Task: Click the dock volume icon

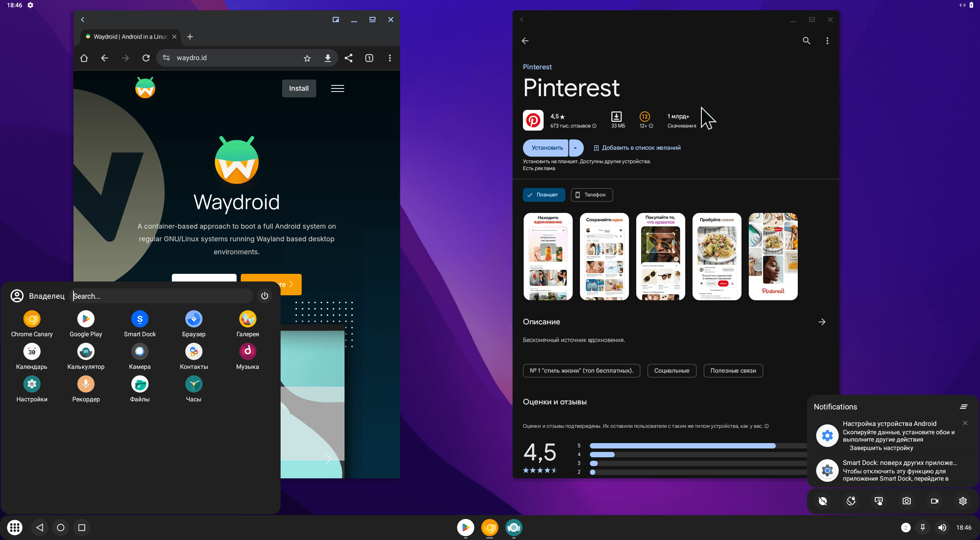Action: tap(942, 527)
